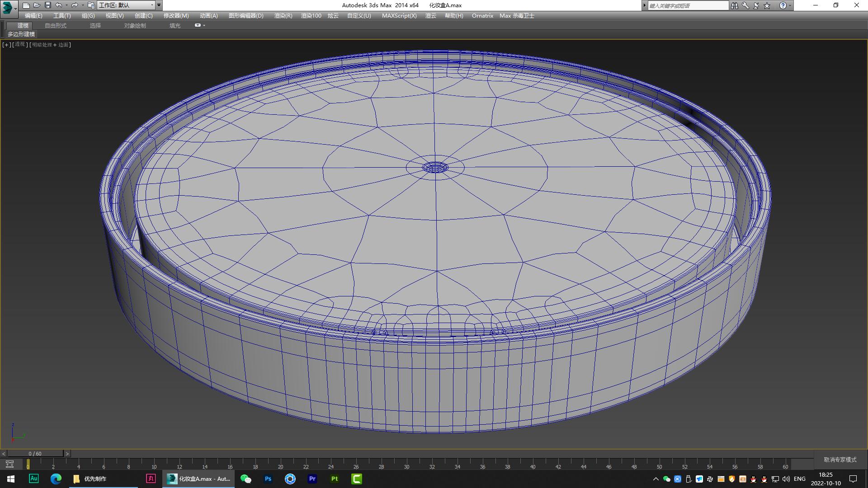
Task: Click the Redo arrow icon
Action: click(x=75, y=5)
